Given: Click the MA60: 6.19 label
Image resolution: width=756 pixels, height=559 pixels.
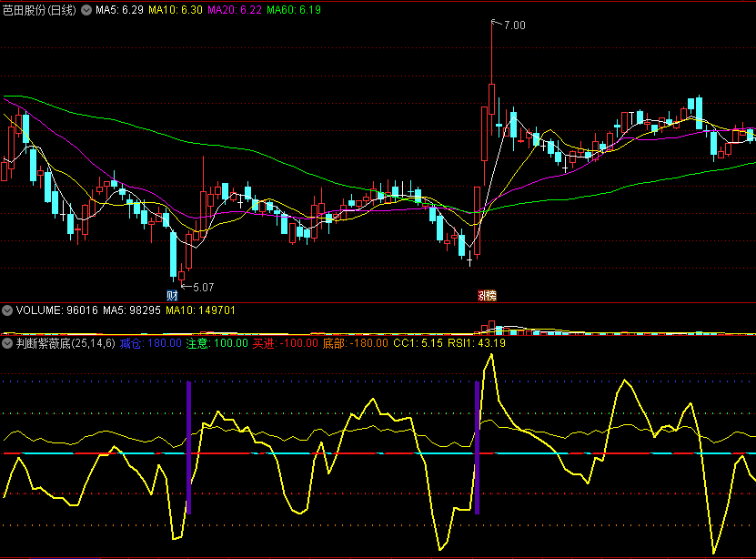Looking at the screenshot, I should click(294, 10).
